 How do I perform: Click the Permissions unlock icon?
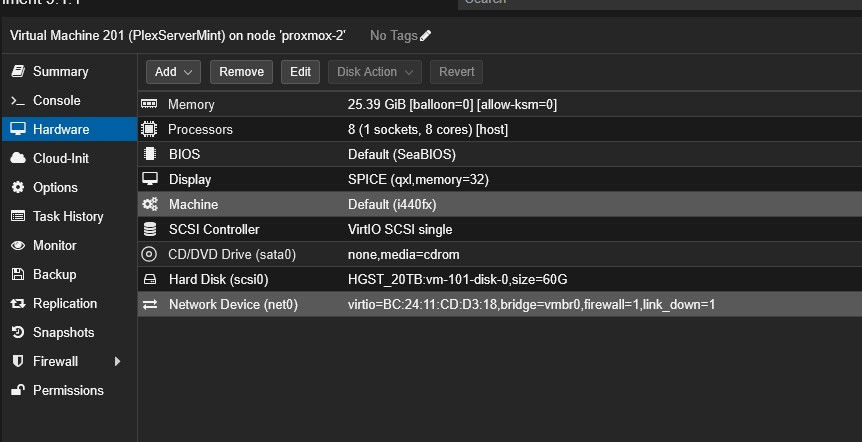[18, 390]
